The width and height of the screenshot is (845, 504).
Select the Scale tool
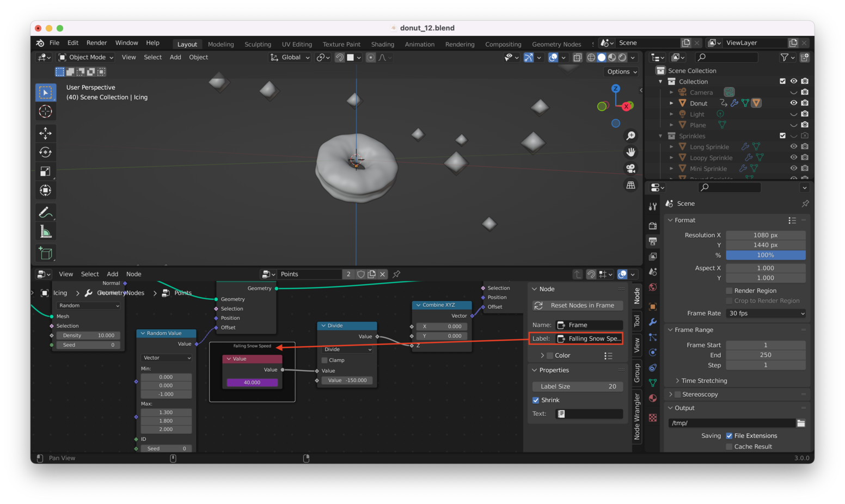(46, 171)
